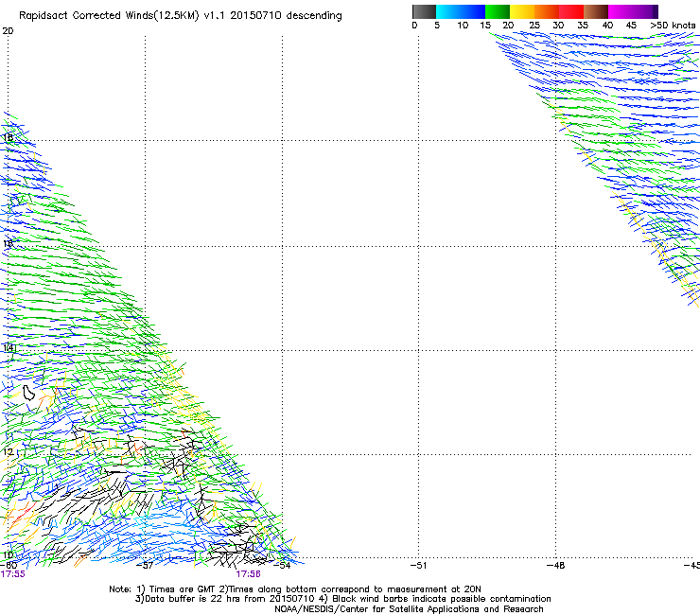Click the purple time stamp '17:55'
The height and width of the screenshot is (615, 700).
click(13, 574)
